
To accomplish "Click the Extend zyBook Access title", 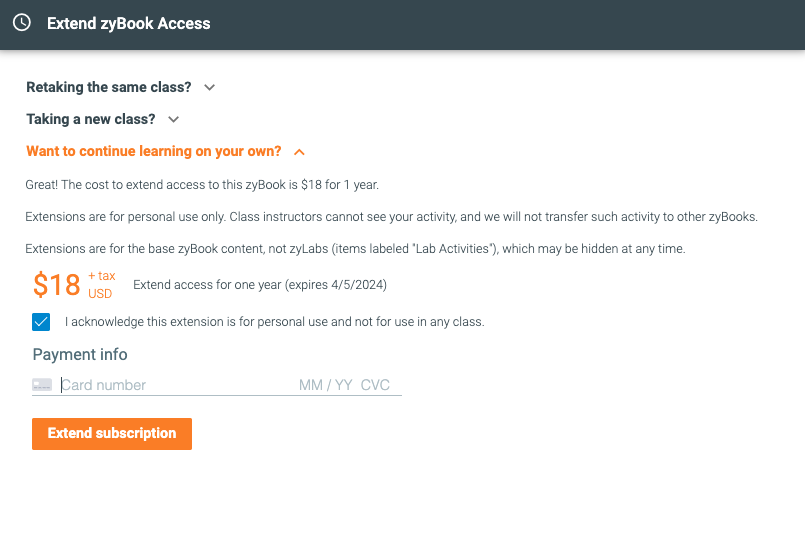I will 129,24.
